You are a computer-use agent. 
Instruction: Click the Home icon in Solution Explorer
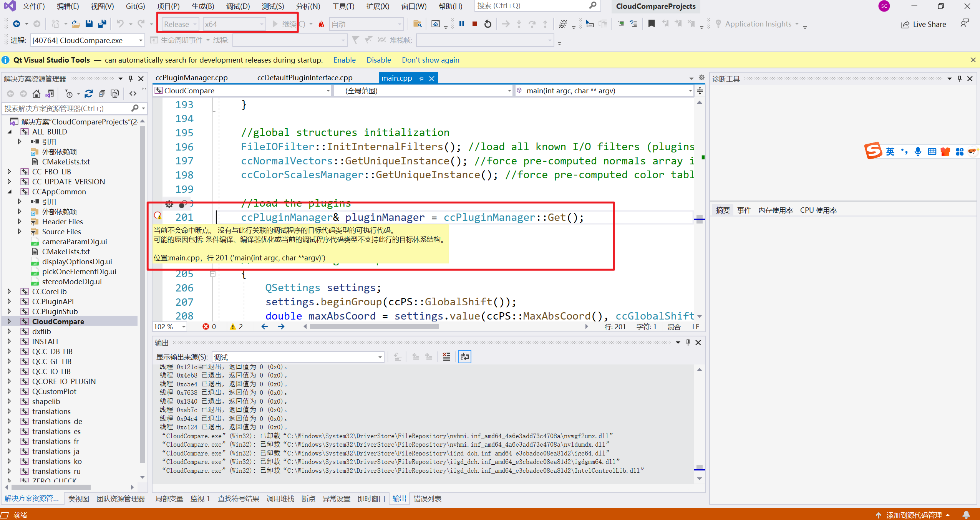(36, 94)
